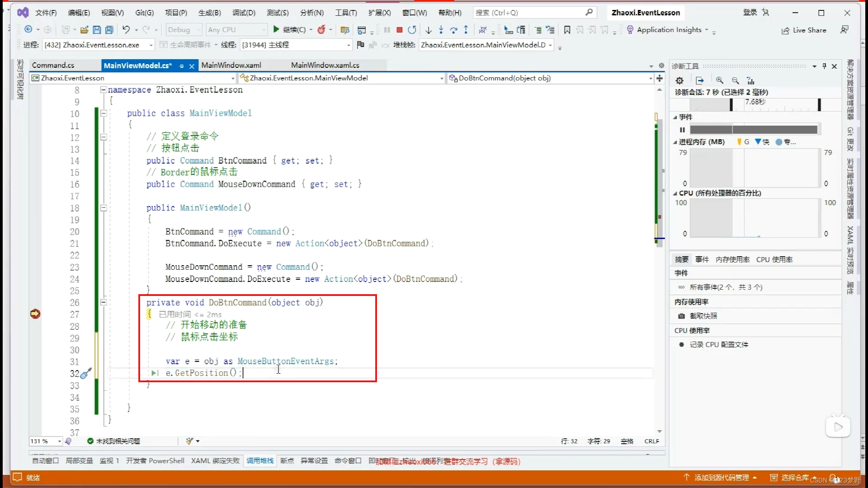
Task: Click the Save All icon
Action: [x=109, y=30]
